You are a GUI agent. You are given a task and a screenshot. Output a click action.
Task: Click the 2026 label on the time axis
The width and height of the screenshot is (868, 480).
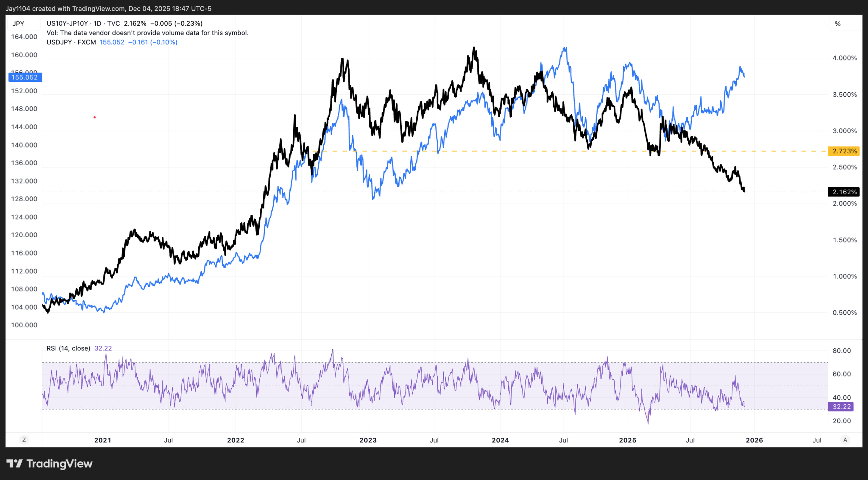click(754, 440)
